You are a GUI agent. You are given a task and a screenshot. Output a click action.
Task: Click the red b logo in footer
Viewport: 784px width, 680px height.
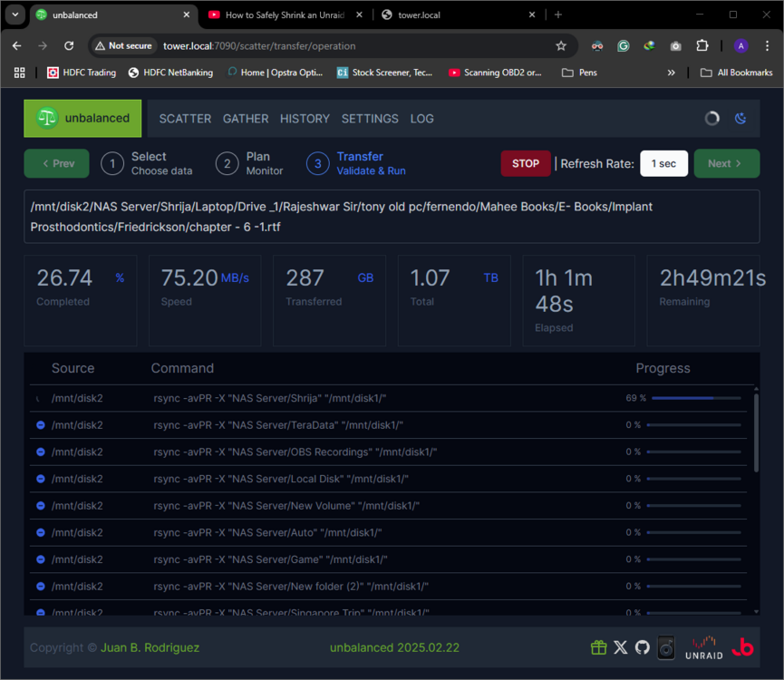(x=743, y=647)
